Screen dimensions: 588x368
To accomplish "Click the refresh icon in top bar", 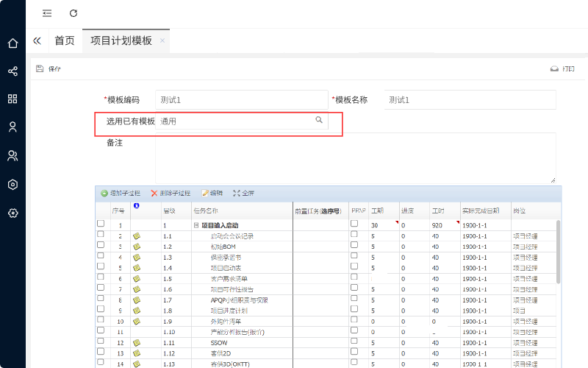I will (73, 13).
